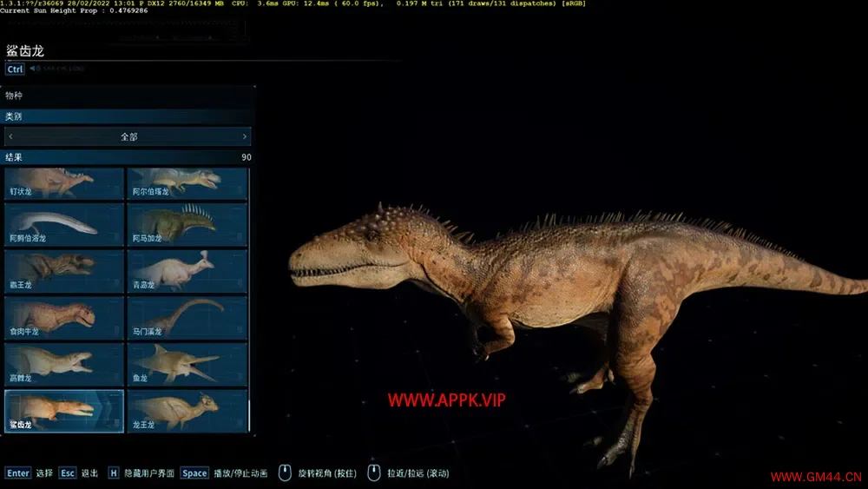Pick the 高棘龙 species card

point(64,365)
